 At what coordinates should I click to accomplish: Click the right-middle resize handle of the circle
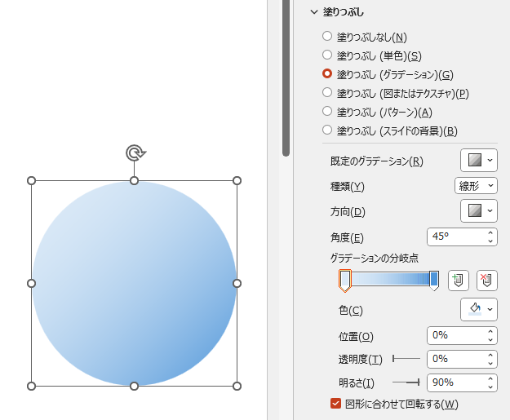point(237,284)
